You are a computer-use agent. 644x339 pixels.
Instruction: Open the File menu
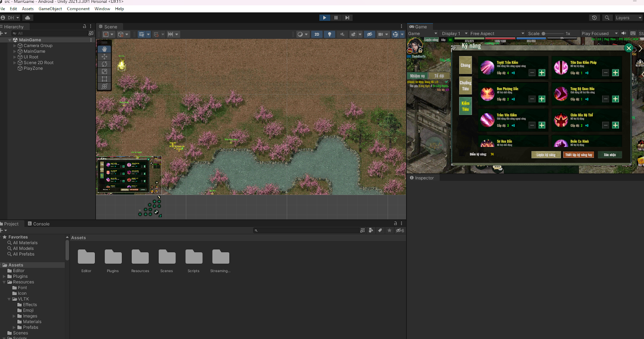coord(2,8)
